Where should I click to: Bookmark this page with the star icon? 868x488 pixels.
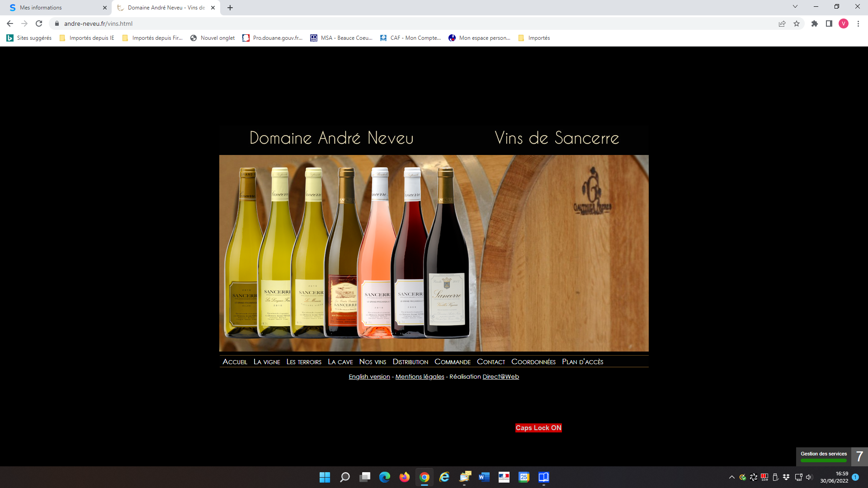click(797, 23)
